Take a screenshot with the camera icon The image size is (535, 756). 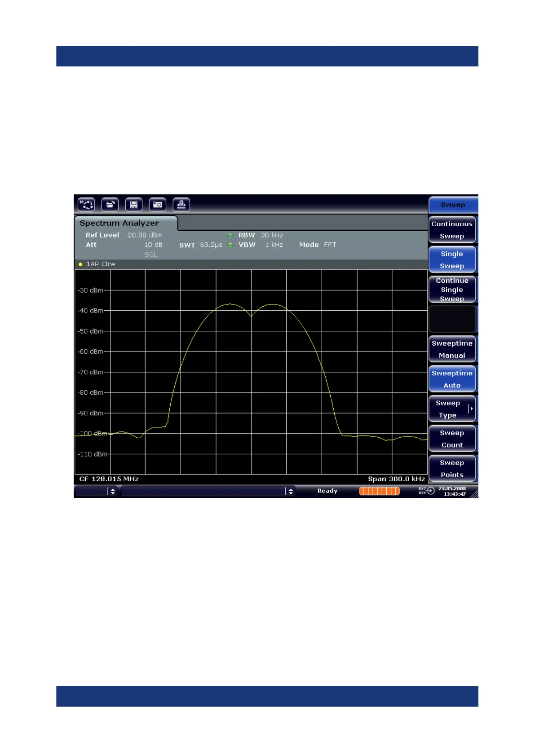(x=157, y=205)
